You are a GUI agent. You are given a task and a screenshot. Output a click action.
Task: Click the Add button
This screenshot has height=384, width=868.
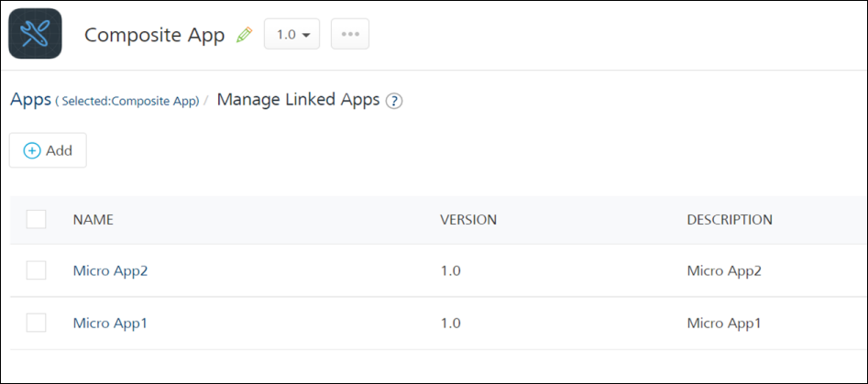[48, 150]
